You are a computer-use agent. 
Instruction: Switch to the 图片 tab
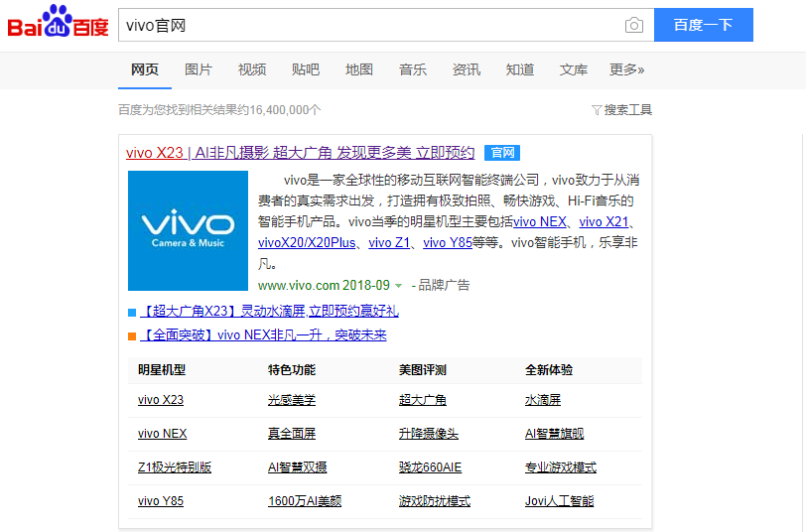click(x=199, y=69)
